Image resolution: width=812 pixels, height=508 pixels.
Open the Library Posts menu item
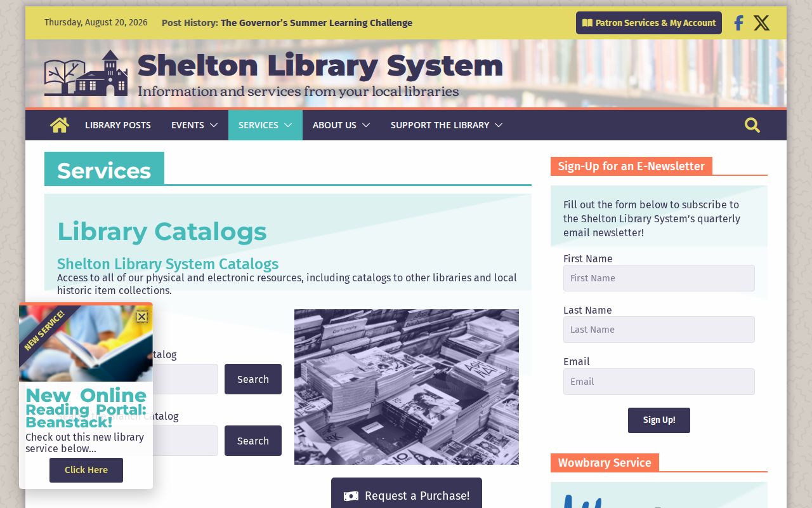[x=118, y=125]
